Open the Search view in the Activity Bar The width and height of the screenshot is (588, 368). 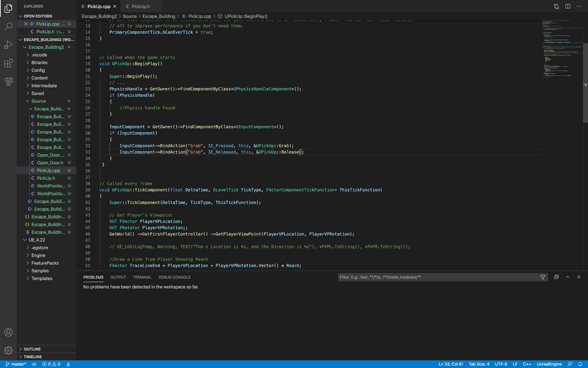coord(8,26)
